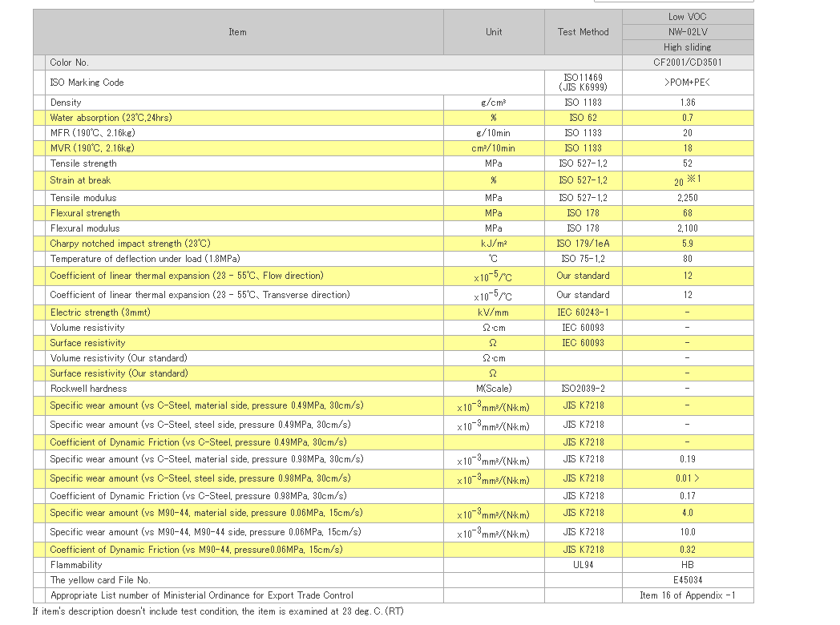Viewport: 840px width, 625px height.
Task: Click 'vs M90-44, material side' wear row label
Action: click(x=206, y=513)
